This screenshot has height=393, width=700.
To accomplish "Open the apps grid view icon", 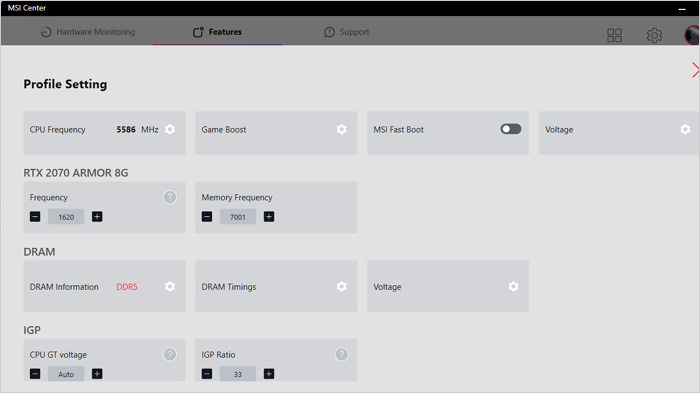I will [x=614, y=35].
